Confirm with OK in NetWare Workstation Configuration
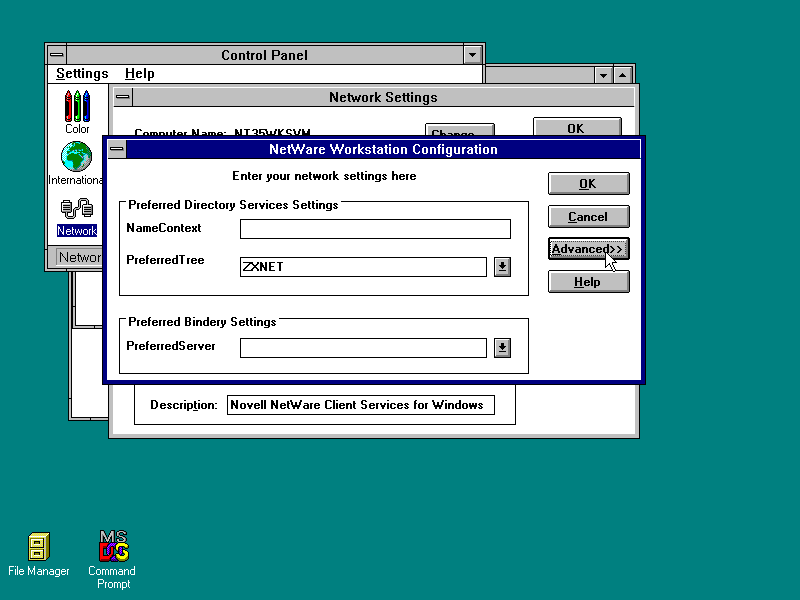Image resolution: width=800 pixels, height=600 pixels. click(x=589, y=184)
